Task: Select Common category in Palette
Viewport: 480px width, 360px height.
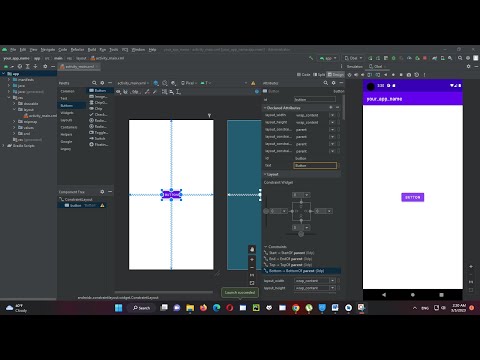Action: pyautogui.click(x=67, y=91)
